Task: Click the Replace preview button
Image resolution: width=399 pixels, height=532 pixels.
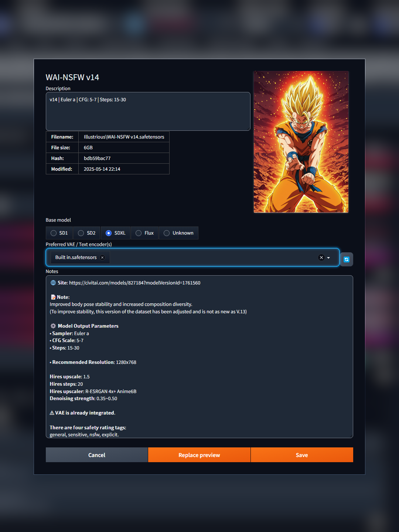Action: point(199,455)
